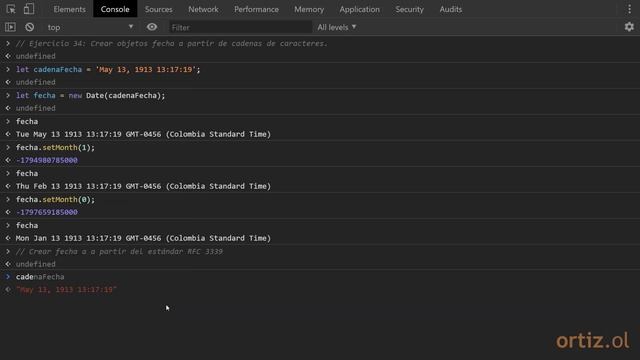
Task: Click the 'Thu Feb 13 1913' output line
Action: pyautogui.click(x=143, y=186)
